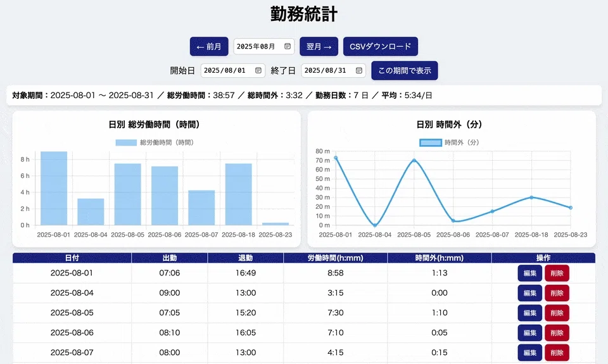Click the 労働時間(h:mm) column header

pos(336,258)
